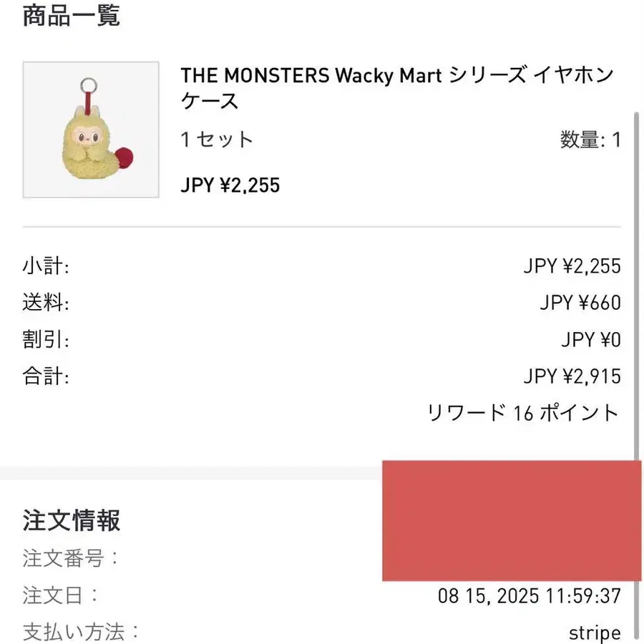Select the 注文情報 section heading
The image size is (644, 644).
click(71, 520)
